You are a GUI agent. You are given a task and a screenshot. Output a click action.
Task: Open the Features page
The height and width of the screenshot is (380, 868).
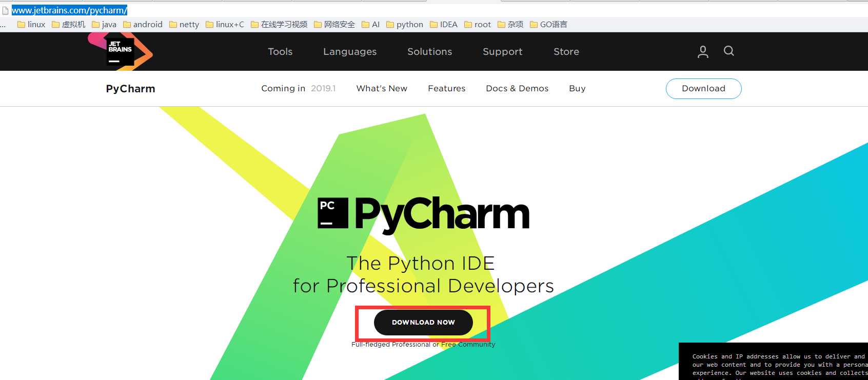coord(447,88)
